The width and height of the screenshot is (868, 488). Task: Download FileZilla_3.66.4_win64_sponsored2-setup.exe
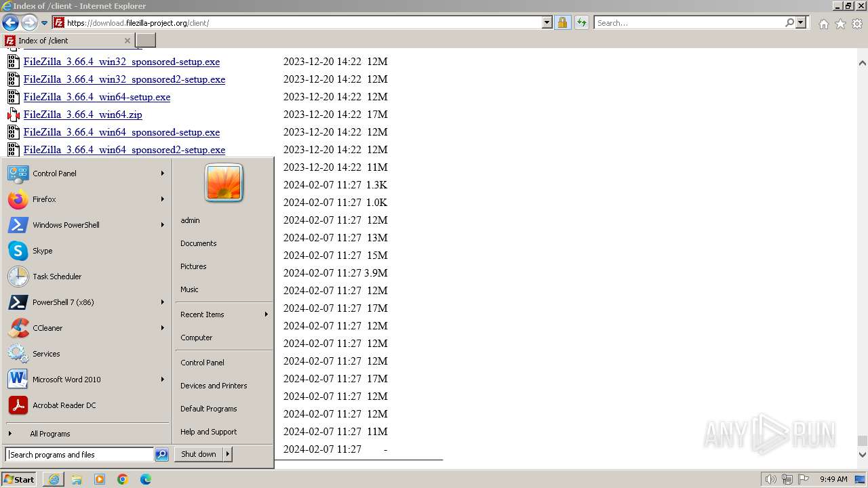124,150
